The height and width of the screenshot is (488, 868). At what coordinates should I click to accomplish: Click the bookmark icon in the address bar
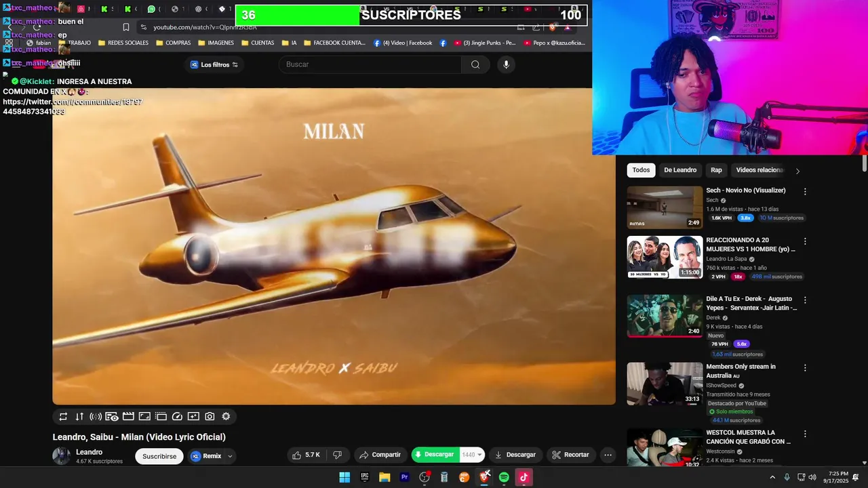[126, 27]
